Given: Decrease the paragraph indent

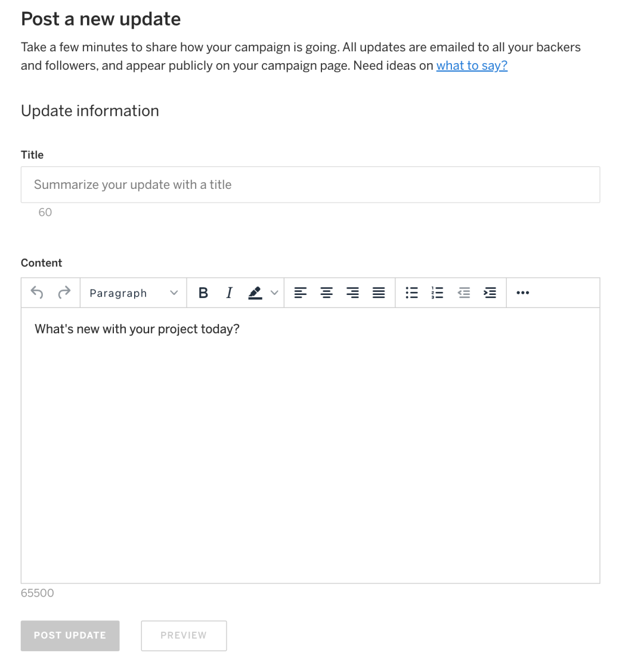Looking at the screenshot, I should point(464,293).
